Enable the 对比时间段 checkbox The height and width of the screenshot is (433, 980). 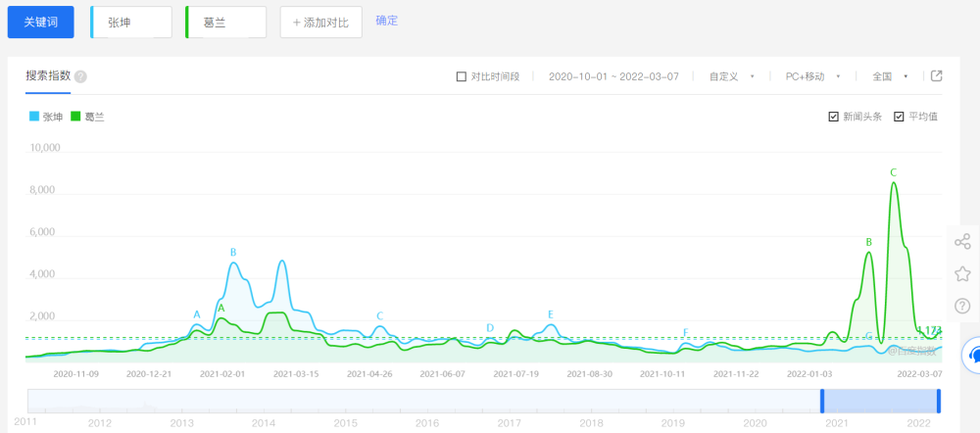click(x=462, y=76)
